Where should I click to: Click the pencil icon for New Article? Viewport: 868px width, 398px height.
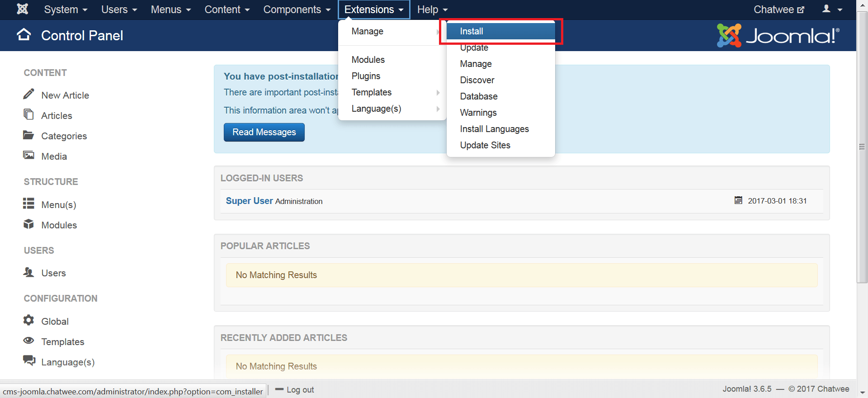click(x=28, y=94)
